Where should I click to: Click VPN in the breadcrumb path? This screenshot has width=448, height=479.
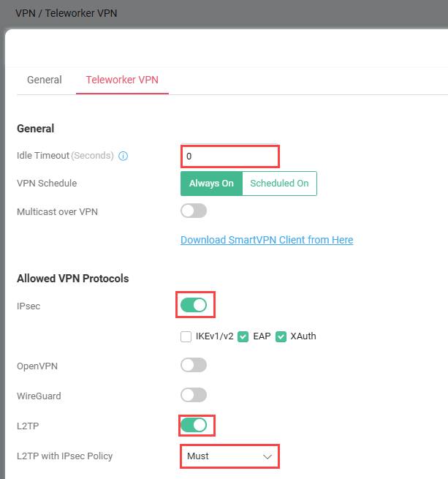click(25, 13)
